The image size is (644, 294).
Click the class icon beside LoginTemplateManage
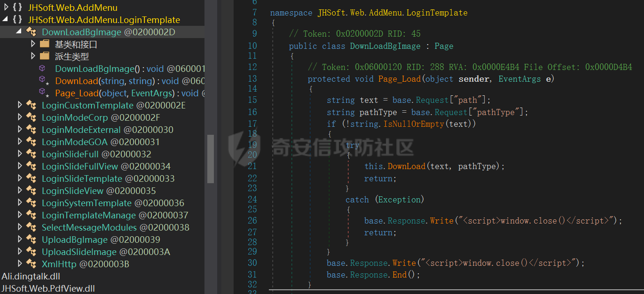[x=31, y=215]
